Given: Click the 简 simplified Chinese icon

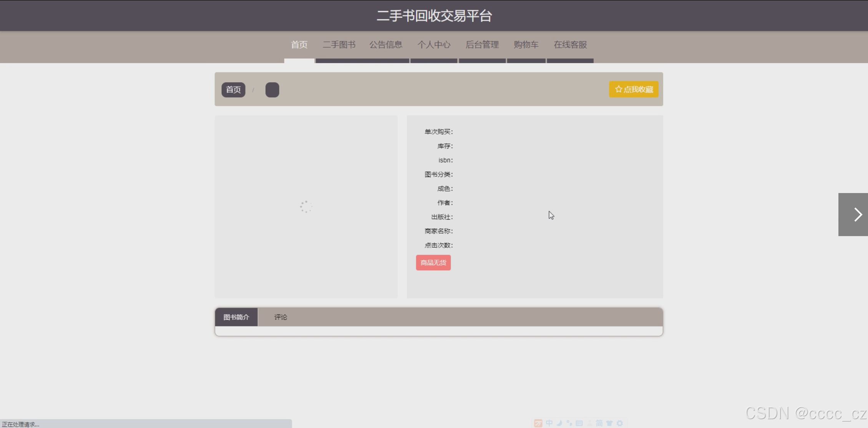Looking at the screenshot, I should [x=599, y=423].
